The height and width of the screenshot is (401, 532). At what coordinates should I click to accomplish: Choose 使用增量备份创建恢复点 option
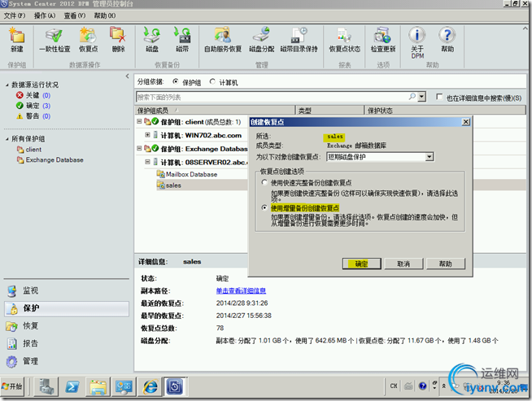(x=264, y=207)
